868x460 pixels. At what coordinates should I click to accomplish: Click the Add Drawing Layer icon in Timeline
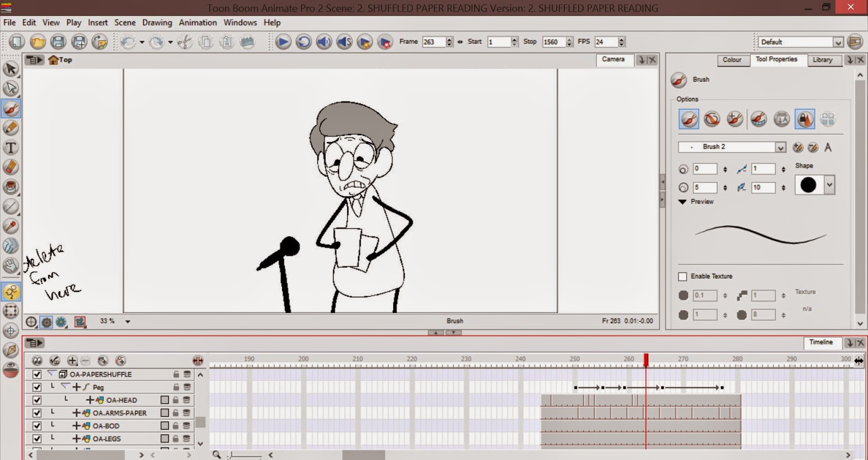tap(103, 361)
